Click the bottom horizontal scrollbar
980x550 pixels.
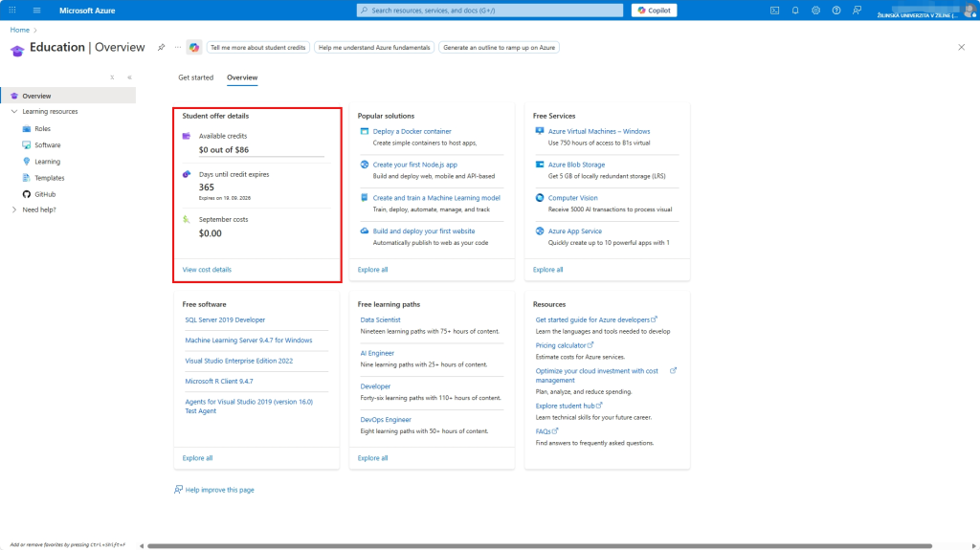click(536, 545)
